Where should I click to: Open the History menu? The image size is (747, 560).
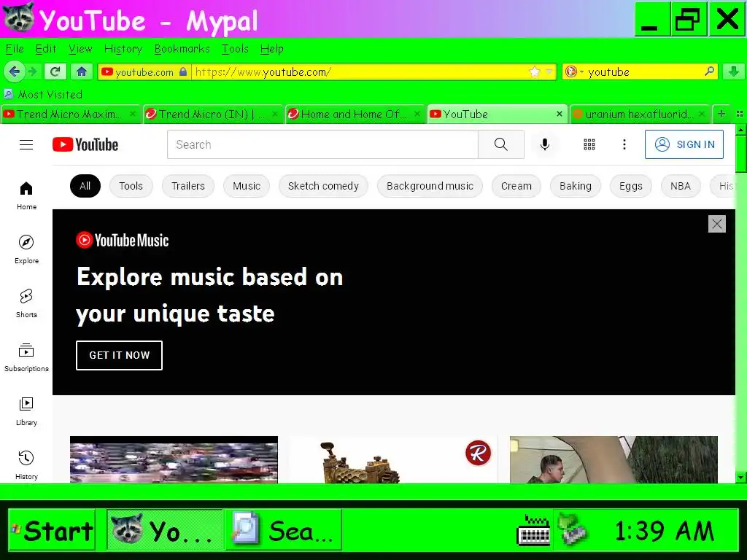(x=123, y=49)
